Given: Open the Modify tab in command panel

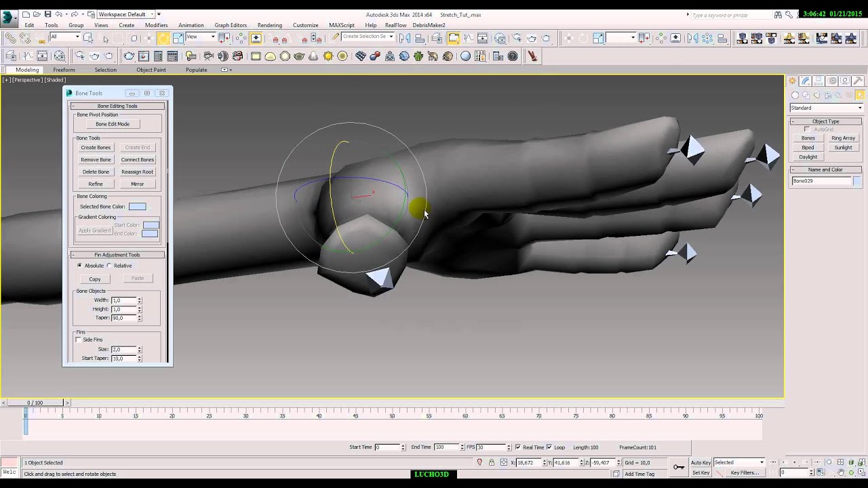Looking at the screenshot, I should point(806,81).
